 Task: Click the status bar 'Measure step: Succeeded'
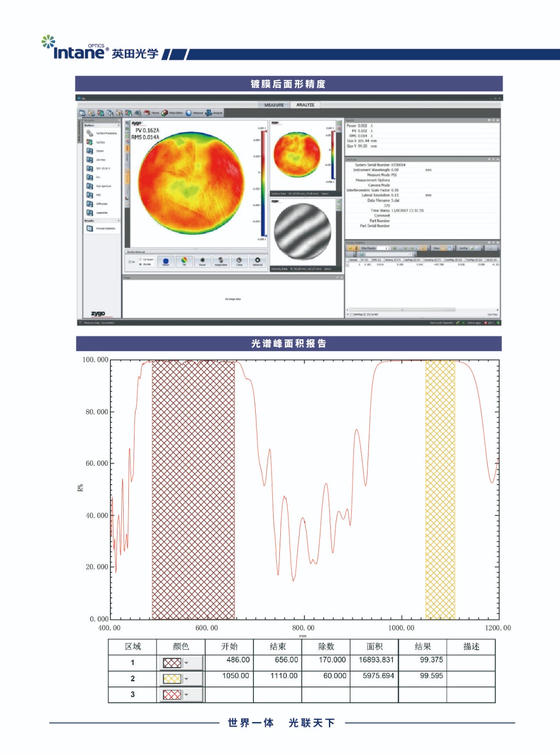(x=99, y=323)
